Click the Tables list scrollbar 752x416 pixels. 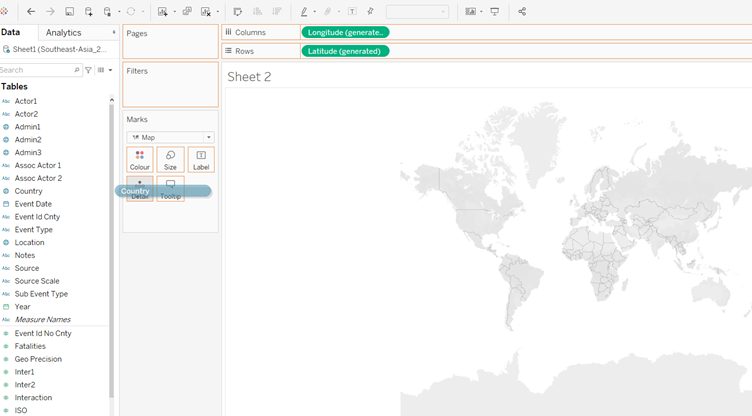(112, 250)
